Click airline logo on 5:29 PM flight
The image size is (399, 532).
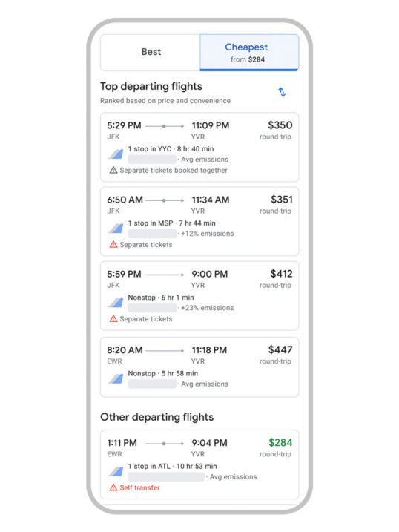coord(116,154)
